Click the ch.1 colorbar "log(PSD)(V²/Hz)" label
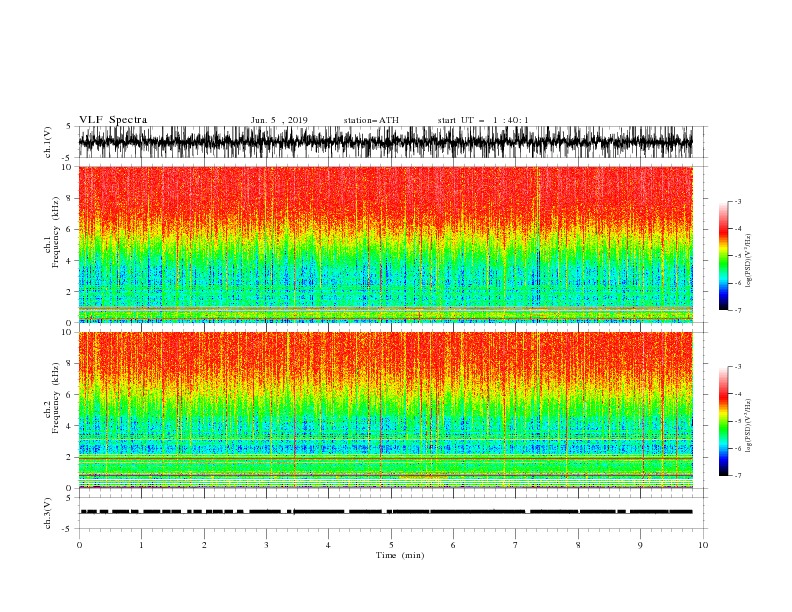 [x=749, y=261]
